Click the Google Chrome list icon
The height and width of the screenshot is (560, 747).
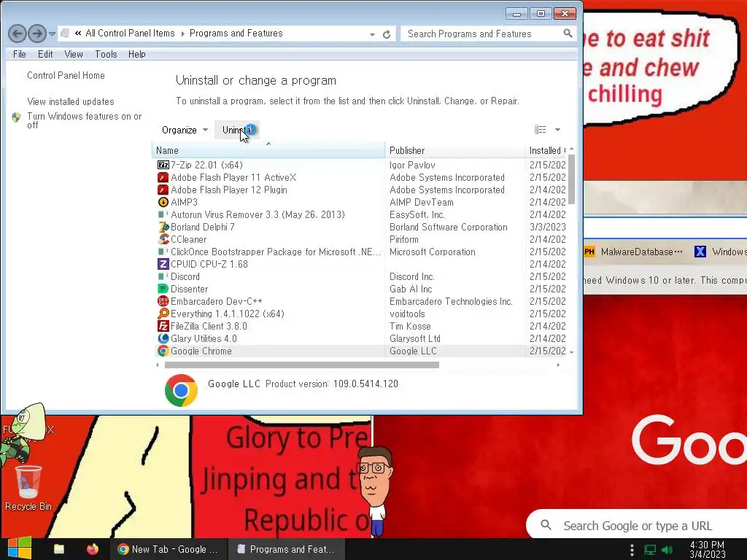click(x=163, y=351)
